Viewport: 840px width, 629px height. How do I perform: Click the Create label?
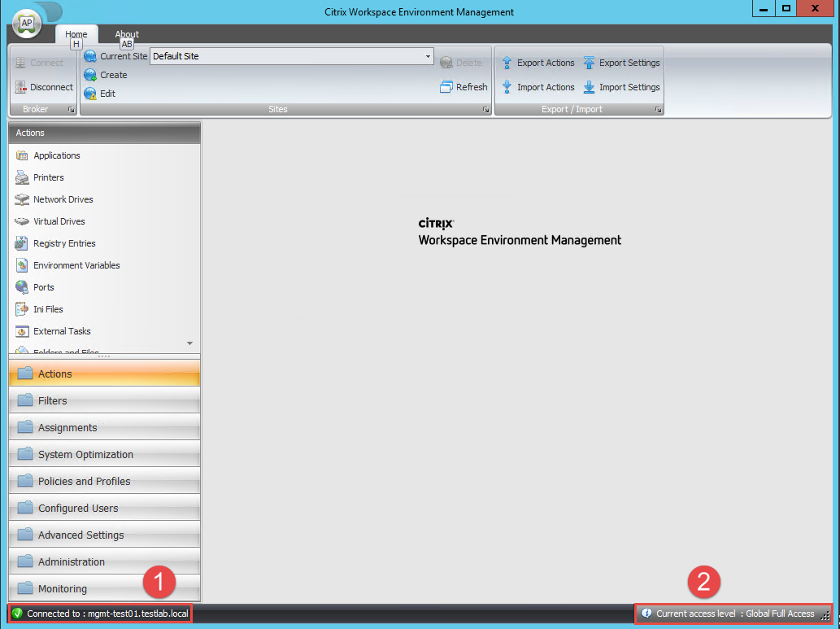114,75
